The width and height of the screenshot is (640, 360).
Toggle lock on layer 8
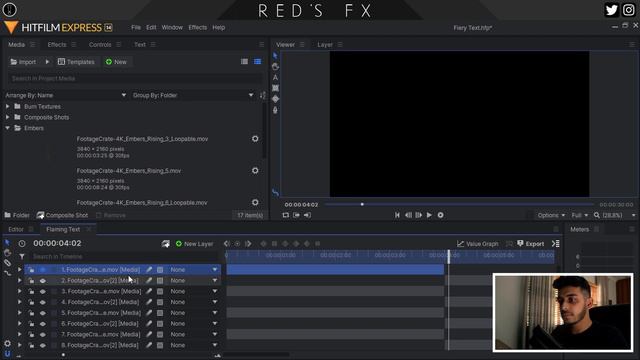pyautogui.click(x=31, y=345)
